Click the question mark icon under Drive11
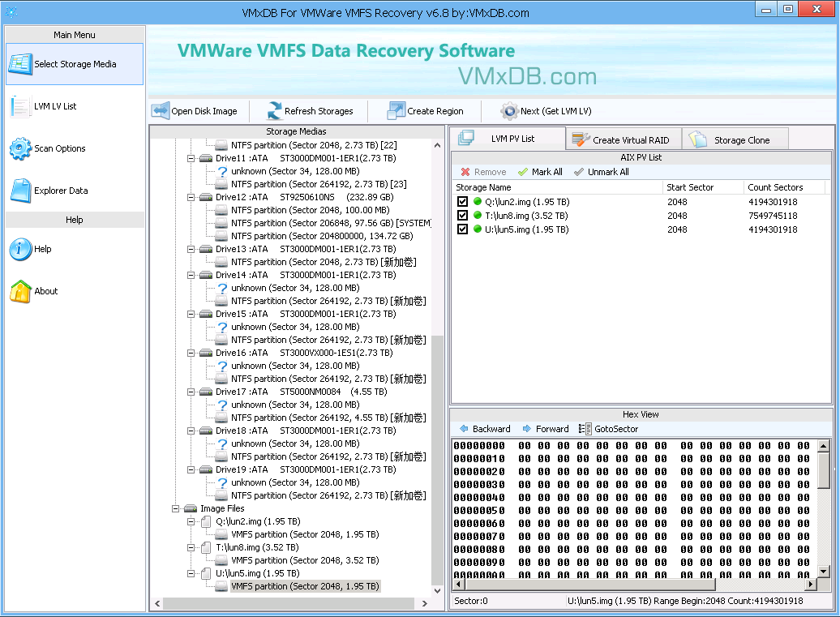 222,171
